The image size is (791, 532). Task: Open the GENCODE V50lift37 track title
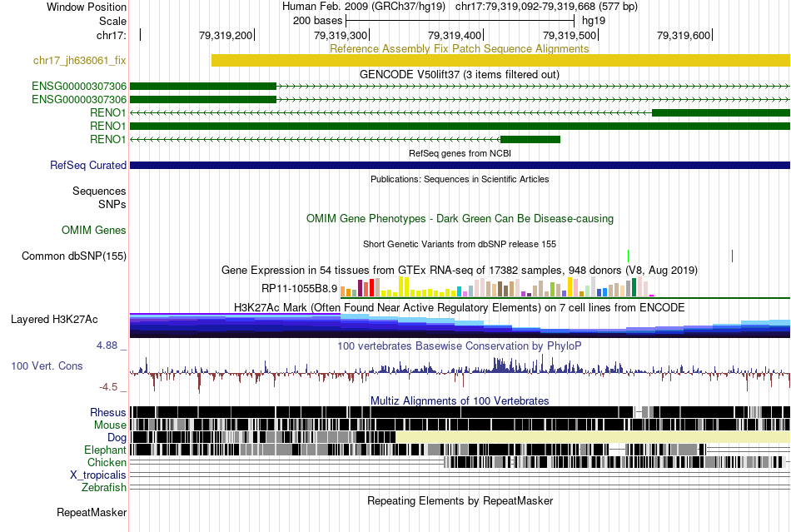point(460,75)
